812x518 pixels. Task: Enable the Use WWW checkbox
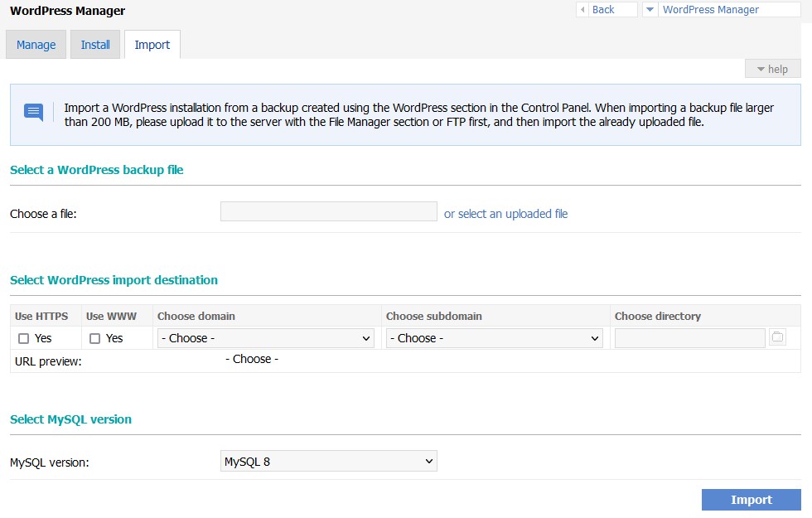tap(94, 337)
